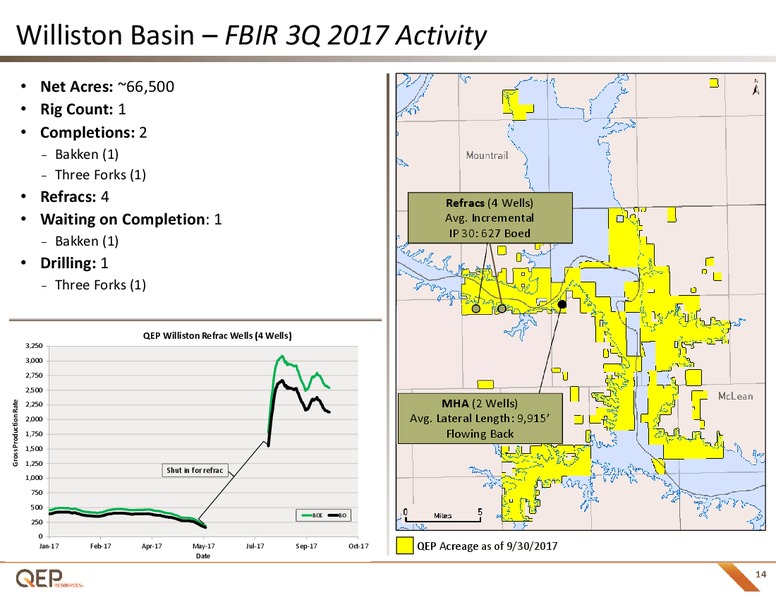Screen dimensions: 776x600
Task: Click the Refracs (4 Wells) callout box
Action: (490, 218)
